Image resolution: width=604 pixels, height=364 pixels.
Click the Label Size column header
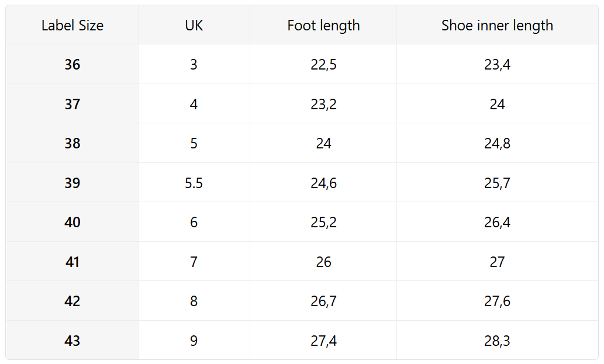click(73, 26)
